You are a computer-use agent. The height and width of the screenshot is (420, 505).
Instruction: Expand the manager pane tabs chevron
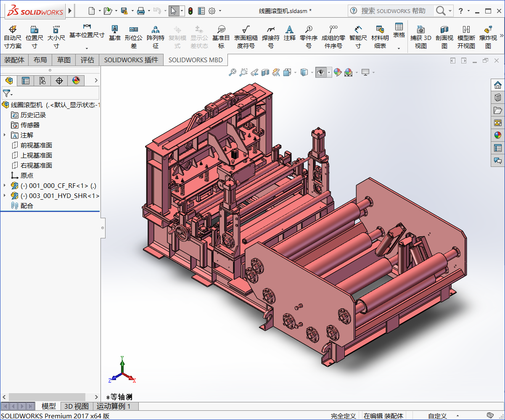click(96, 80)
